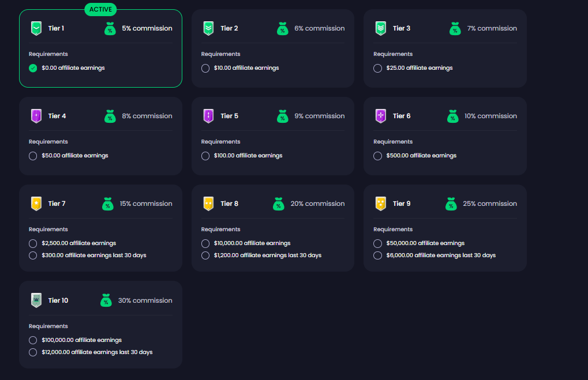Viewport: 588px width, 380px height.
Task: Click the 'Tier 3' title text
Action: tap(402, 28)
